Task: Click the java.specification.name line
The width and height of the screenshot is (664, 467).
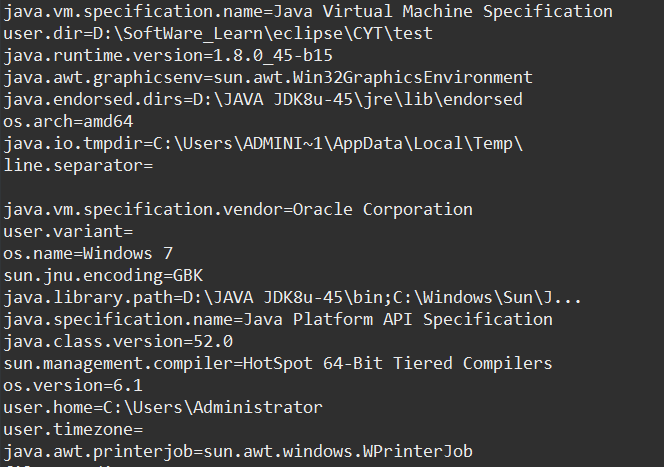Action: point(278,320)
